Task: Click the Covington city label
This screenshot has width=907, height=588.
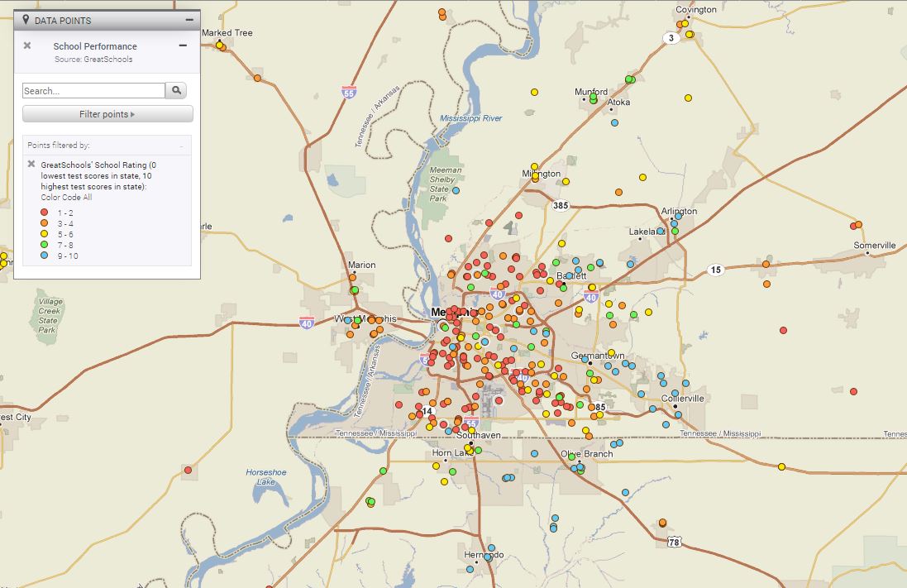Action: pyautogui.click(x=696, y=10)
